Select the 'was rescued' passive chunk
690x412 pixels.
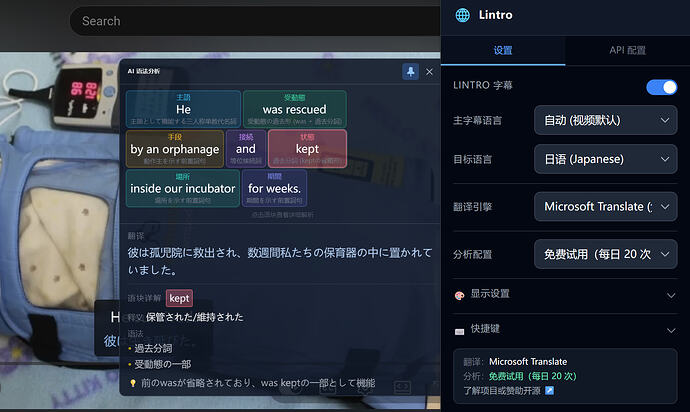295,109
